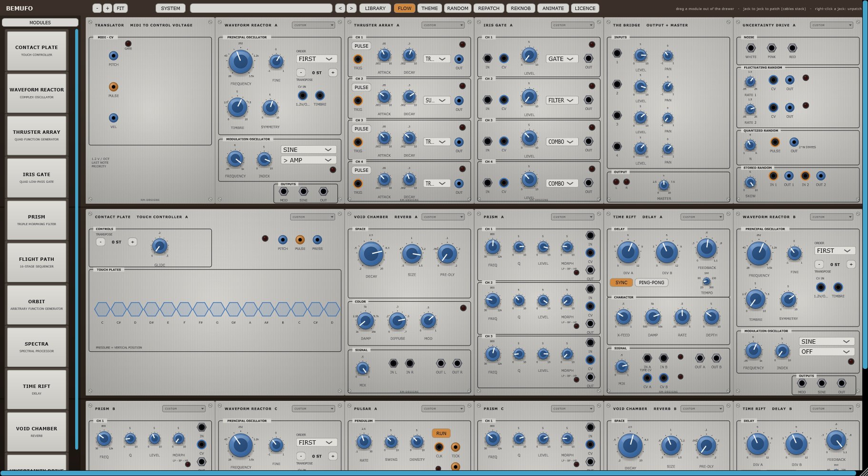
Task: Select FLIGHT PATH in modules drawer
Action: 37,262
